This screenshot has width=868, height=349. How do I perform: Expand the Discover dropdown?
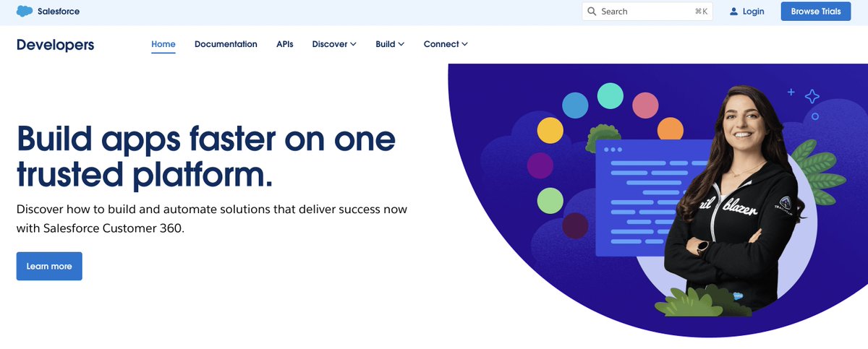(334, 44)
